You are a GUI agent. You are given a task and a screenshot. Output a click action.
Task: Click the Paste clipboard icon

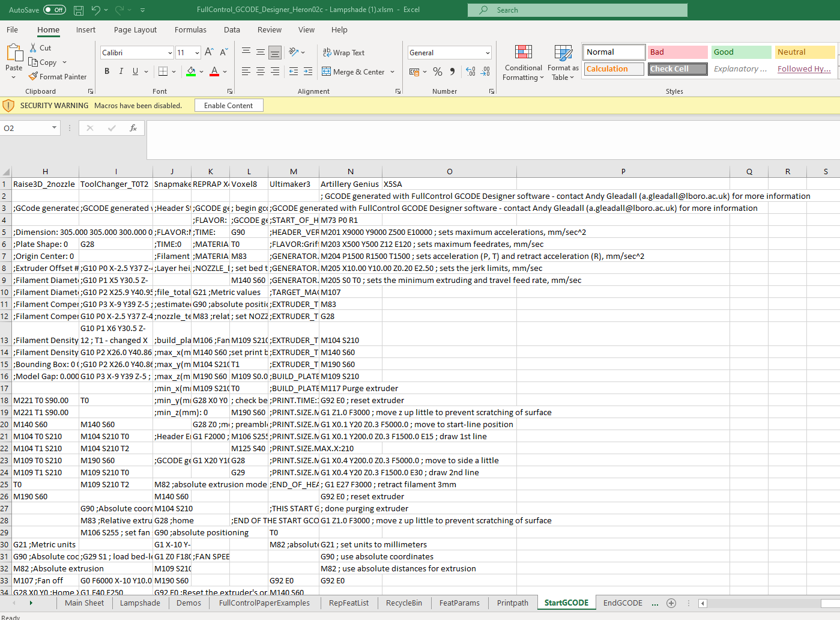[x=14, y=53]
